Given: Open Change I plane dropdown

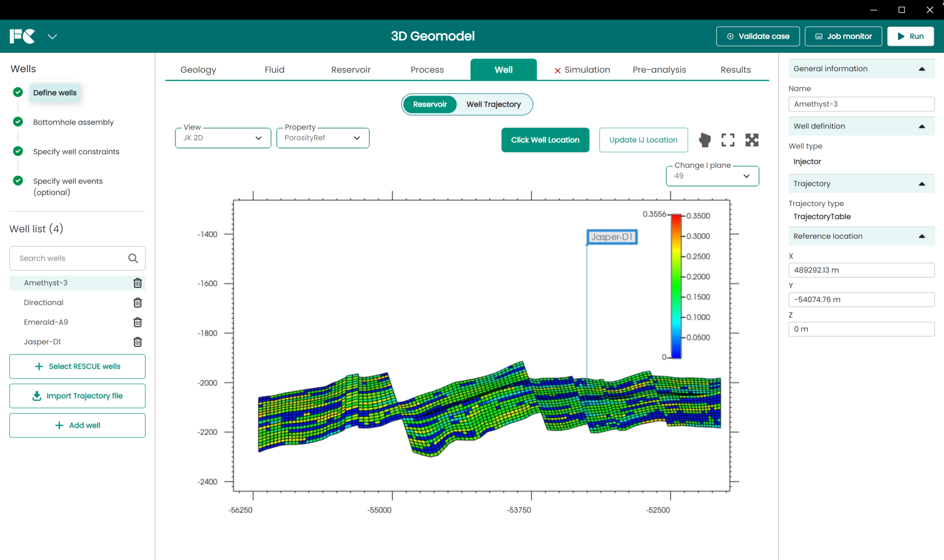Looking at the screenshot, I should pos(712,176).
